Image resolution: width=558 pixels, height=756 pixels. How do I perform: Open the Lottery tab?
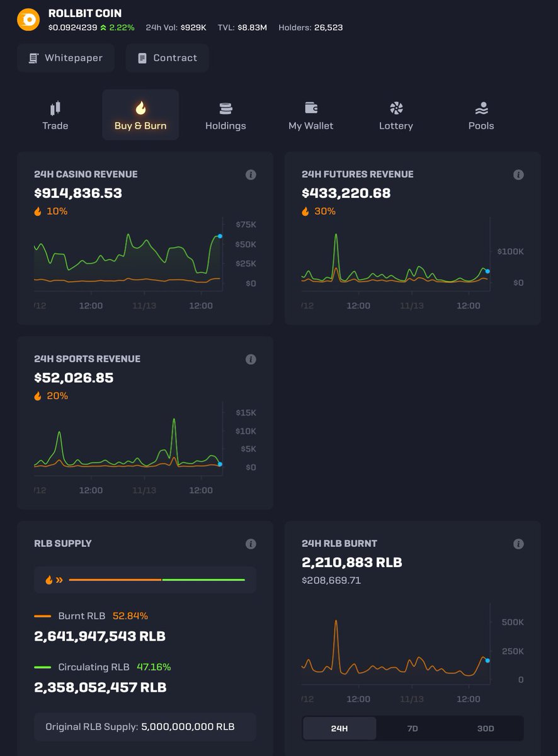pos(396,115)
